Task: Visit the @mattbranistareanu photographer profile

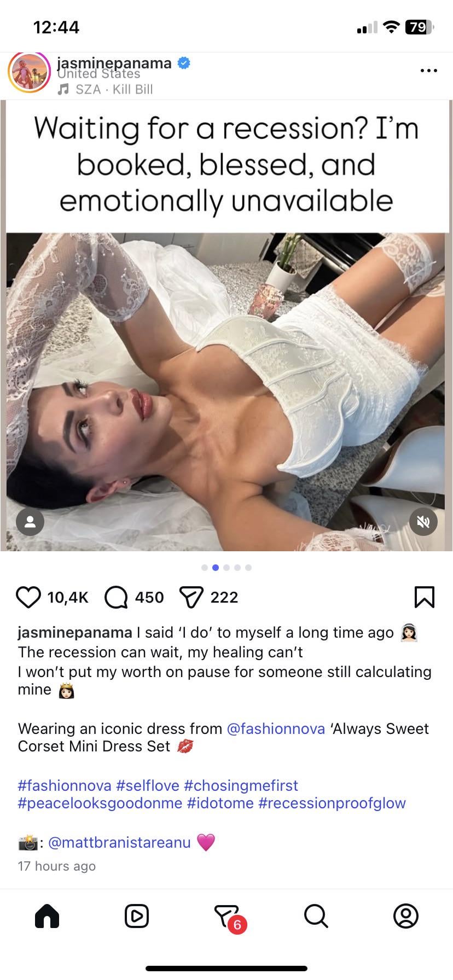Action: 119,842
